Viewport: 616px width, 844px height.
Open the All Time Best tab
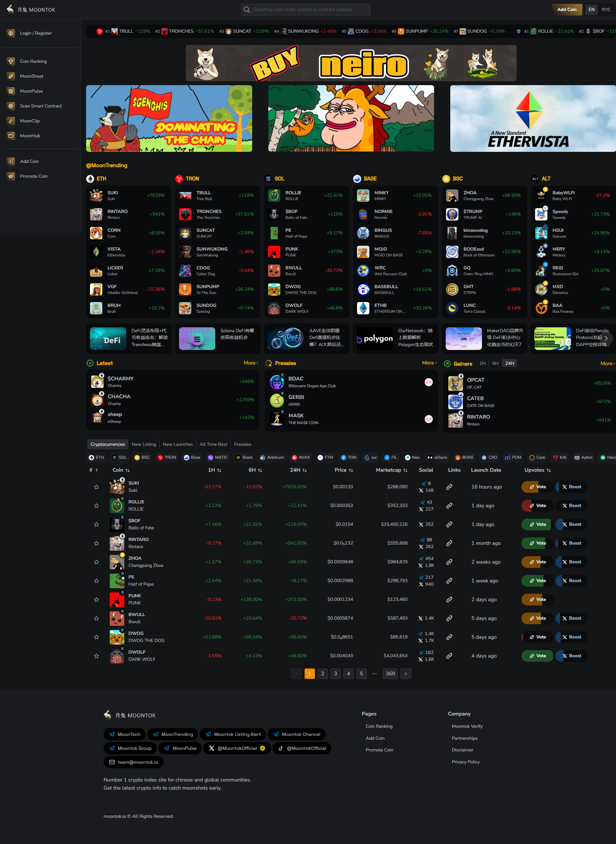click(x=213, y=444)
